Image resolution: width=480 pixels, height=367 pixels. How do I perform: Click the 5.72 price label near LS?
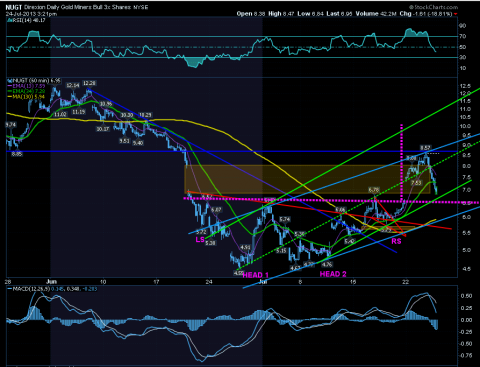coord(201,232)
